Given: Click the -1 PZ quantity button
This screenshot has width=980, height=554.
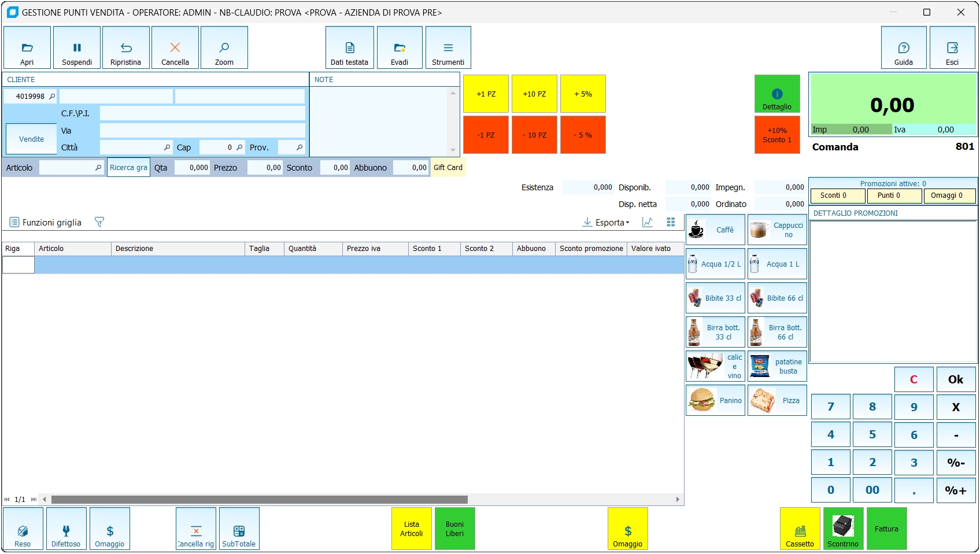Looking at the screenshot, I should [486, 135].
